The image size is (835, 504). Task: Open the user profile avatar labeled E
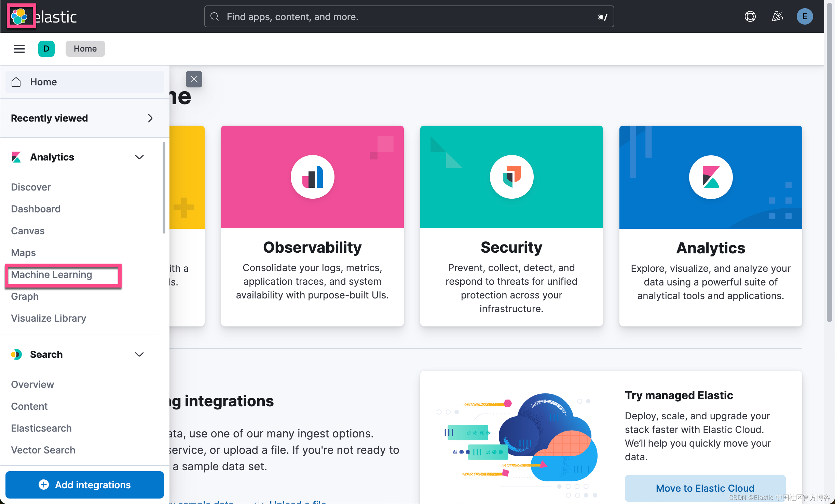tap(805, 16)
